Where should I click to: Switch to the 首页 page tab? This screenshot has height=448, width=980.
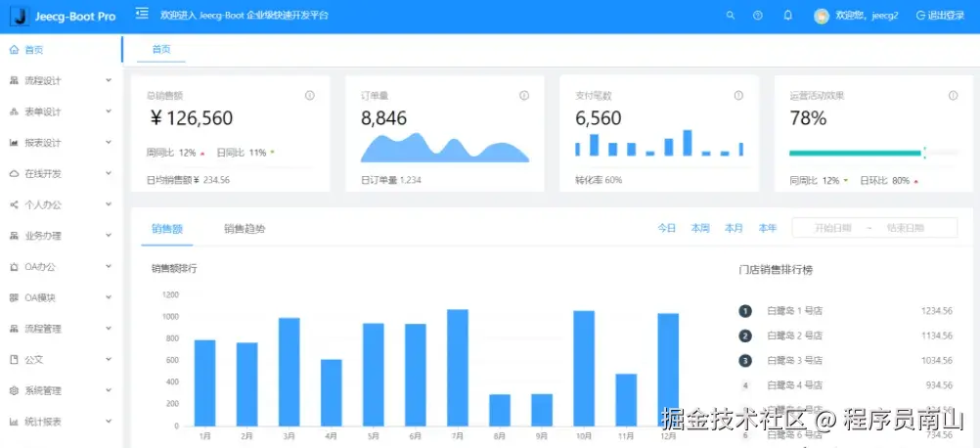coord(161,49)
